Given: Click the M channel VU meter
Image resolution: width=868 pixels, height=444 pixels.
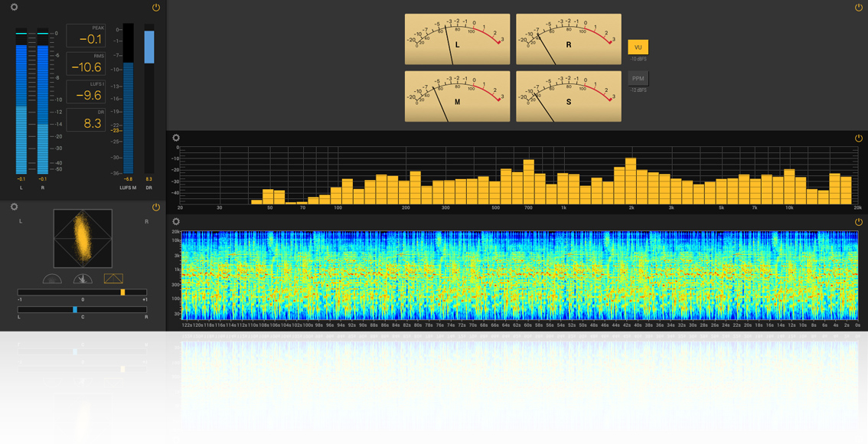Looking at the screenshot, I should 457,96.
